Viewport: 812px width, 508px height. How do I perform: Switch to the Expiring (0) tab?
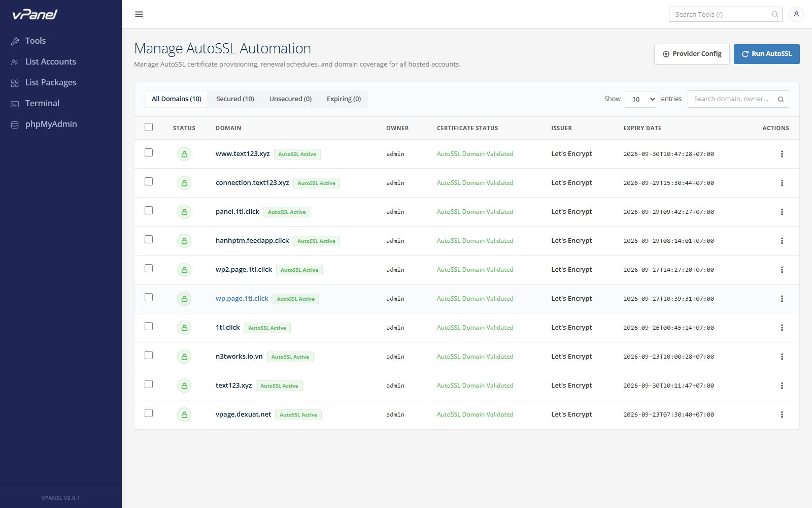tap(344, 99)
